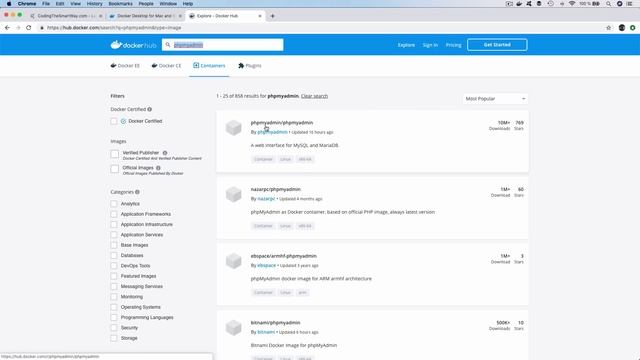Check the Verified Publisher filter
The image size is (640, 360).
click(115, 154)
